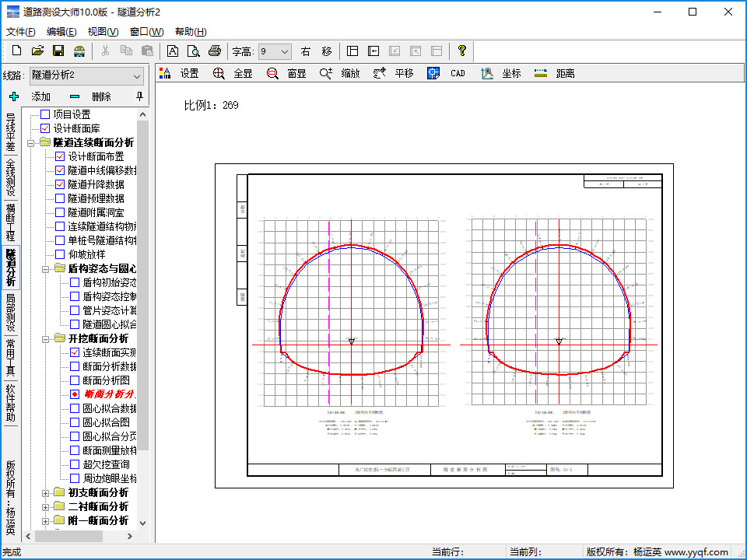The width and height of the screenshot is (747, 560).
Task: Uncheck the 隧道升降数据 checkbox
Action: (x=60, y=184)
